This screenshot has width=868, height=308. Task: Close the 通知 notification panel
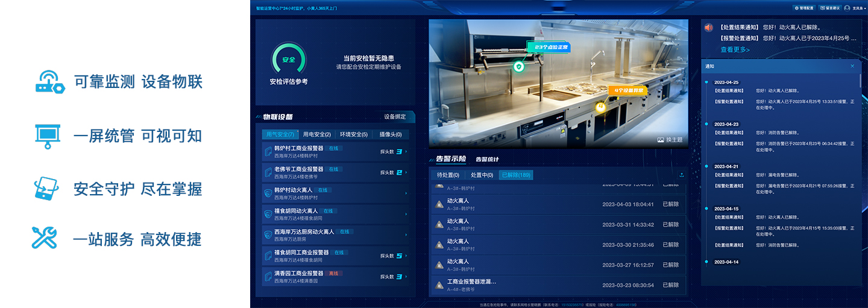click(x=852, y=66)
